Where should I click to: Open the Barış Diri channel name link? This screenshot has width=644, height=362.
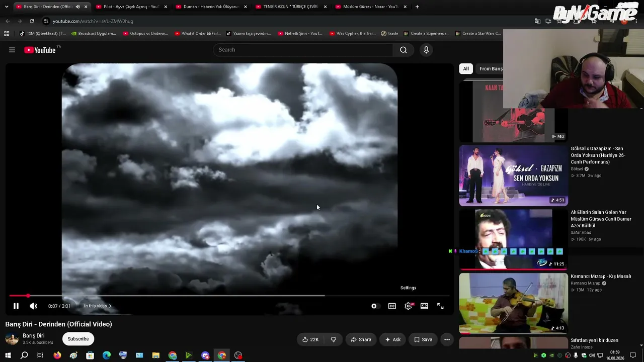[34, 336]
